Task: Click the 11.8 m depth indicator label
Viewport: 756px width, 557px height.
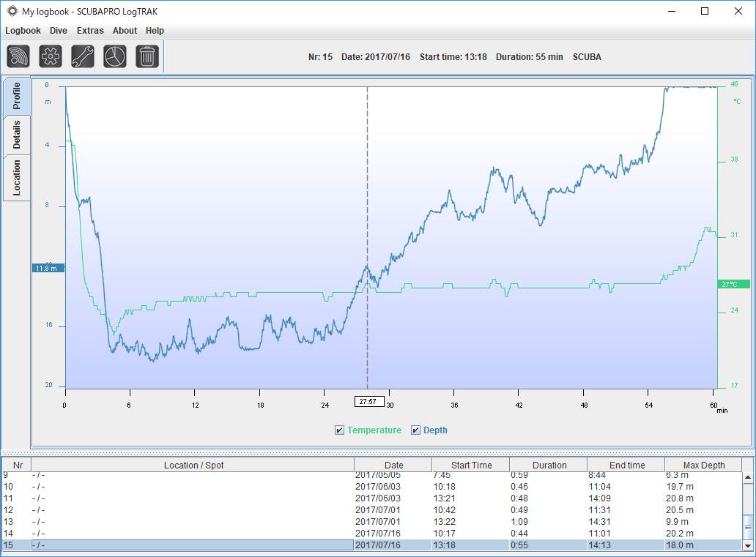Action: (48, 268)
